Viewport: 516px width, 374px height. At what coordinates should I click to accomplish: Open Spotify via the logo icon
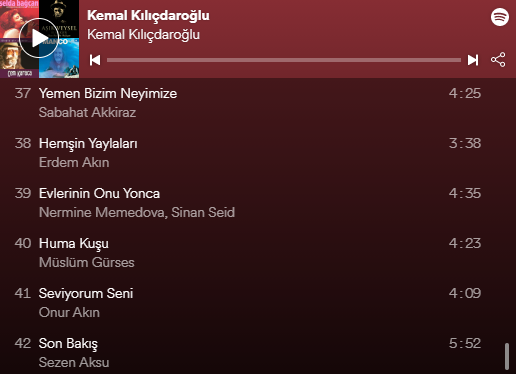point(500,17)
